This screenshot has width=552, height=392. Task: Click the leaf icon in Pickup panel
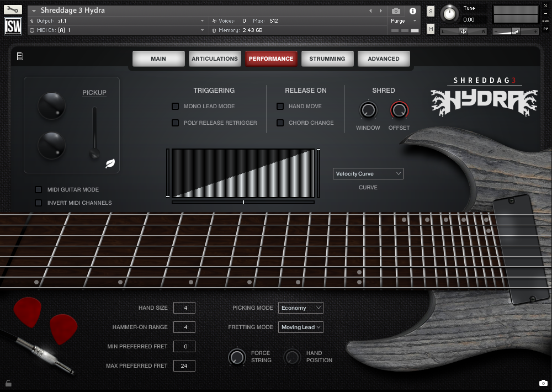coord(110,163)
